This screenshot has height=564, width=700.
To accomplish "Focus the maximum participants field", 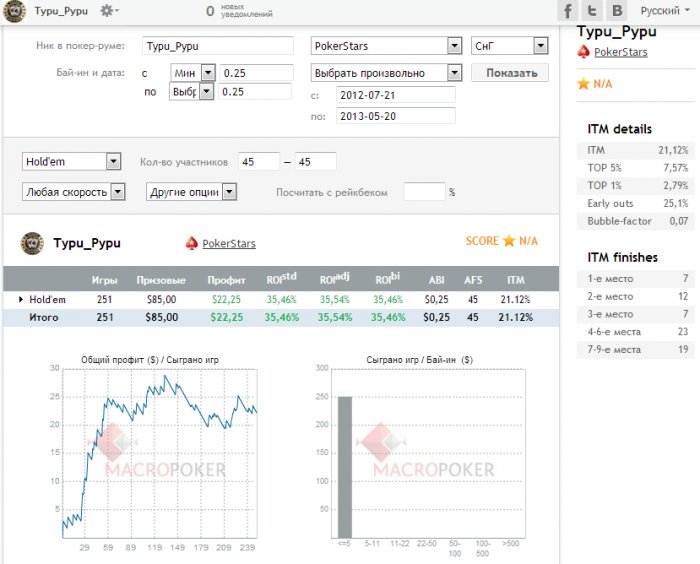I will 316,162.
